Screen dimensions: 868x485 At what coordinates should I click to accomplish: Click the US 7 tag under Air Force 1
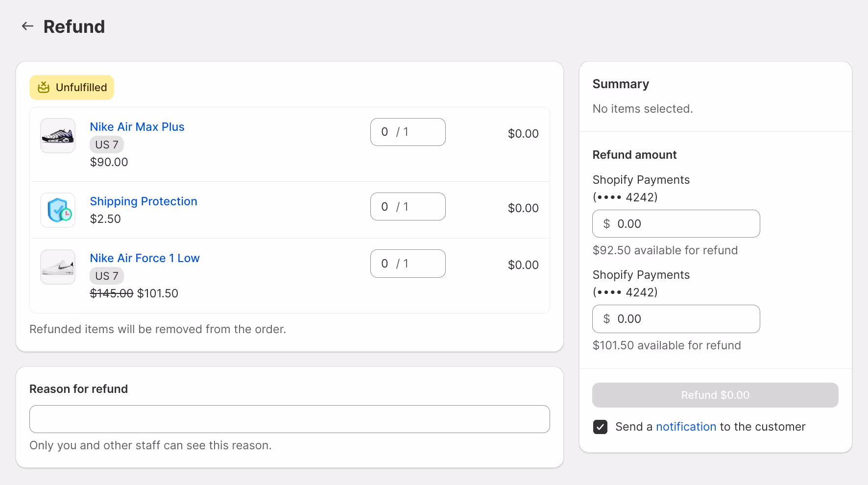coord(107,276)
